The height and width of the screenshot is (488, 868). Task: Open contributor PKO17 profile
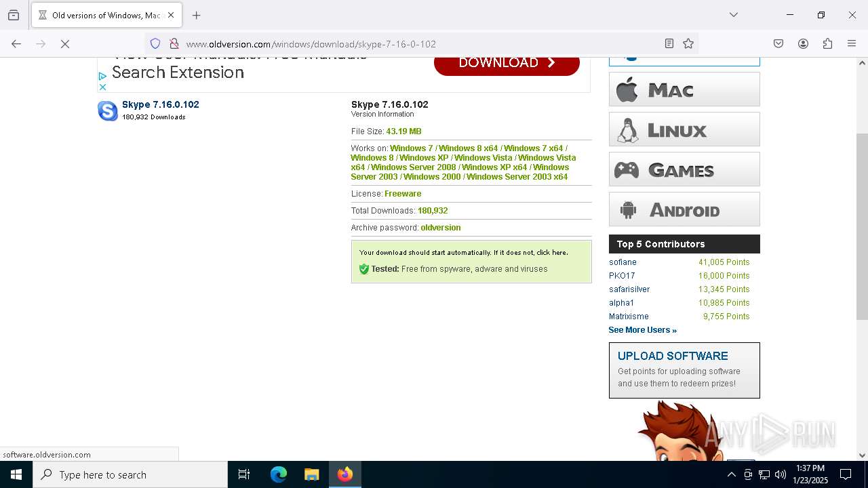point(622,276)
